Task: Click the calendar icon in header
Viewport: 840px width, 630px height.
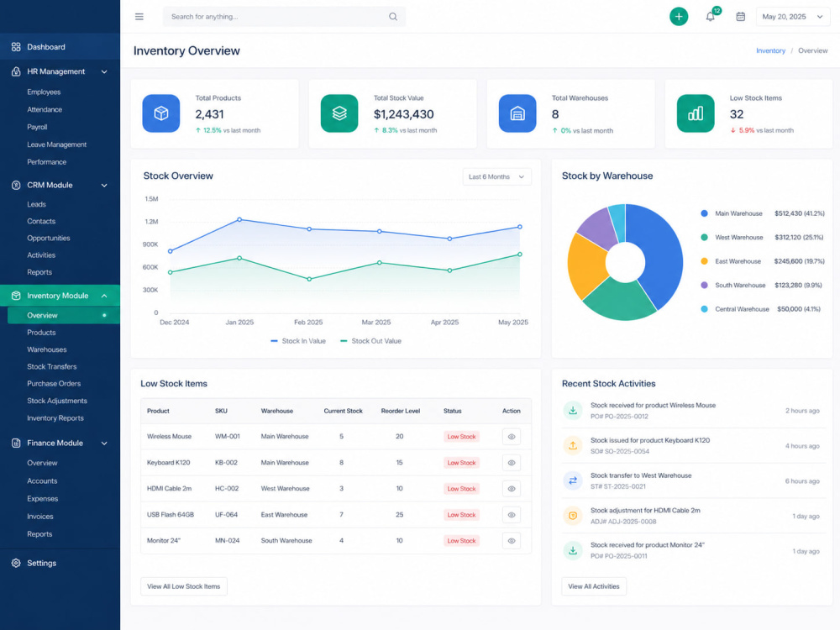Action: point(740,17)
